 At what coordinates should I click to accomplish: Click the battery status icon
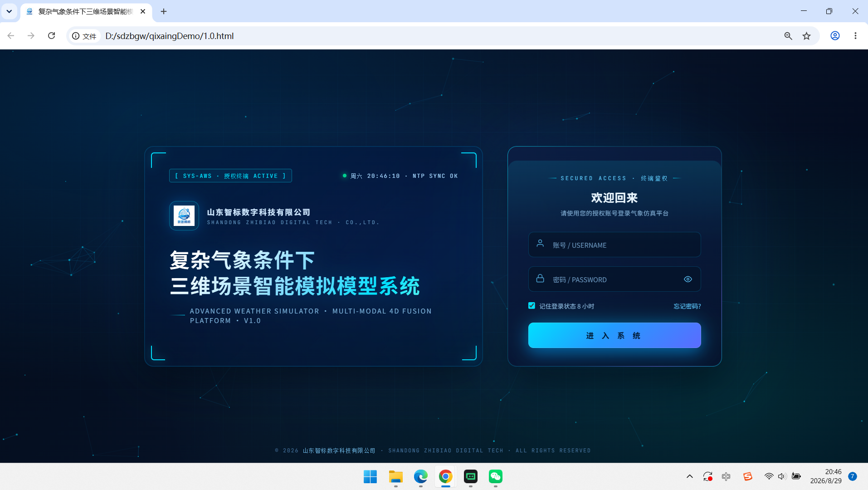(796, 476)
